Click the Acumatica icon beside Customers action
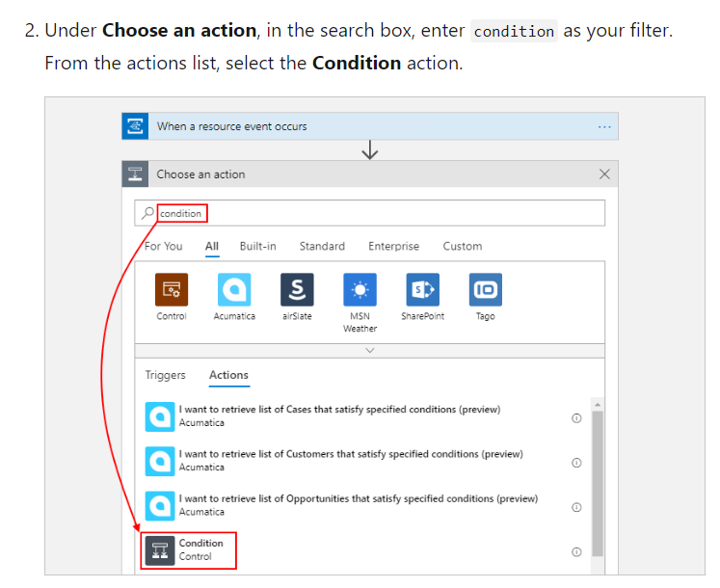 click(x=160, y=461)
